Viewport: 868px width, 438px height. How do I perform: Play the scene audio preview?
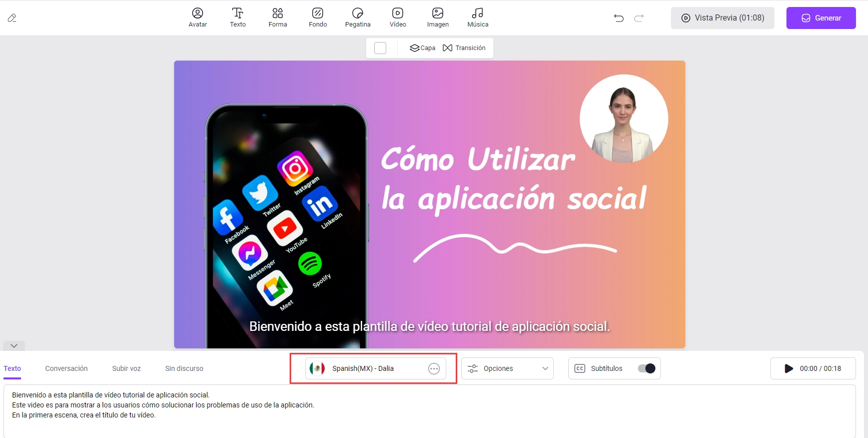click(x=788, y=368)
